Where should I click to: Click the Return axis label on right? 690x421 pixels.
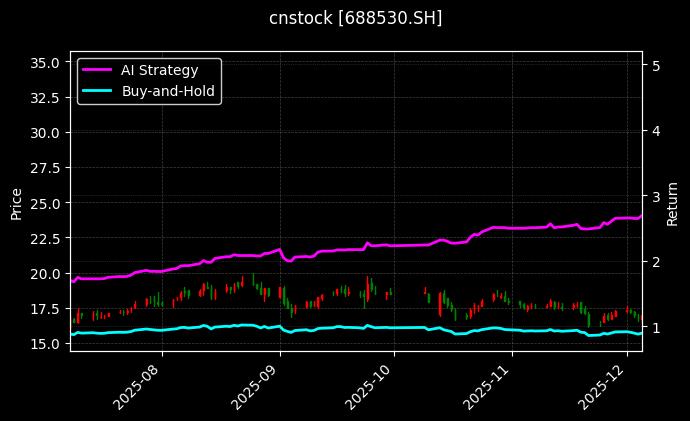[x=673, y=203]
